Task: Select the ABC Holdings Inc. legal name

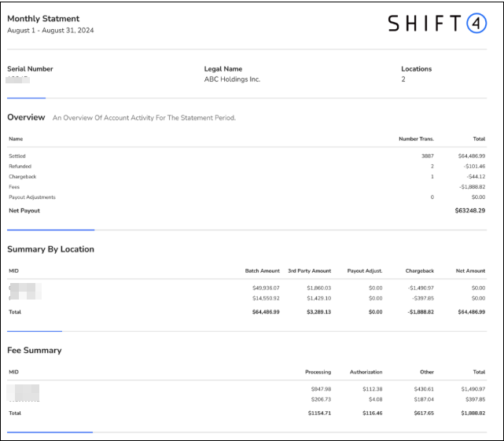Action: [232, 79]
